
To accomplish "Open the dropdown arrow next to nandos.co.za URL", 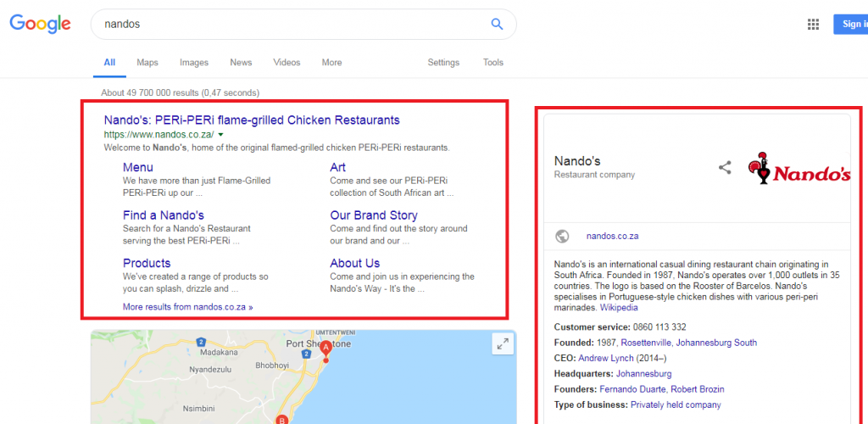I will click(221, 135).
